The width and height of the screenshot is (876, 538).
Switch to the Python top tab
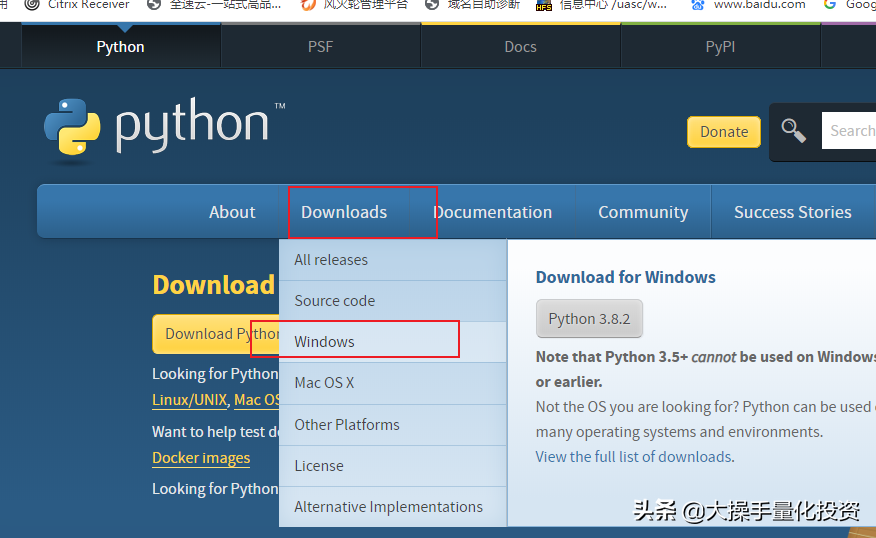coord(121,46)
